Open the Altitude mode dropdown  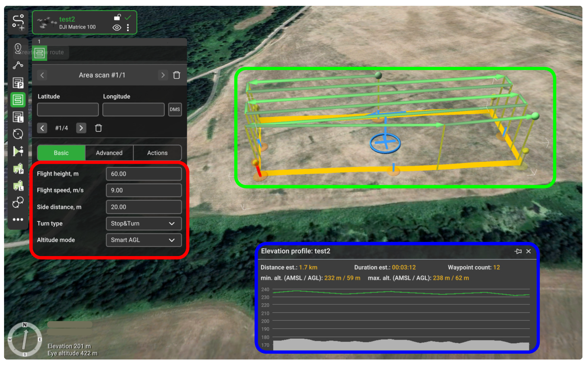144,240
